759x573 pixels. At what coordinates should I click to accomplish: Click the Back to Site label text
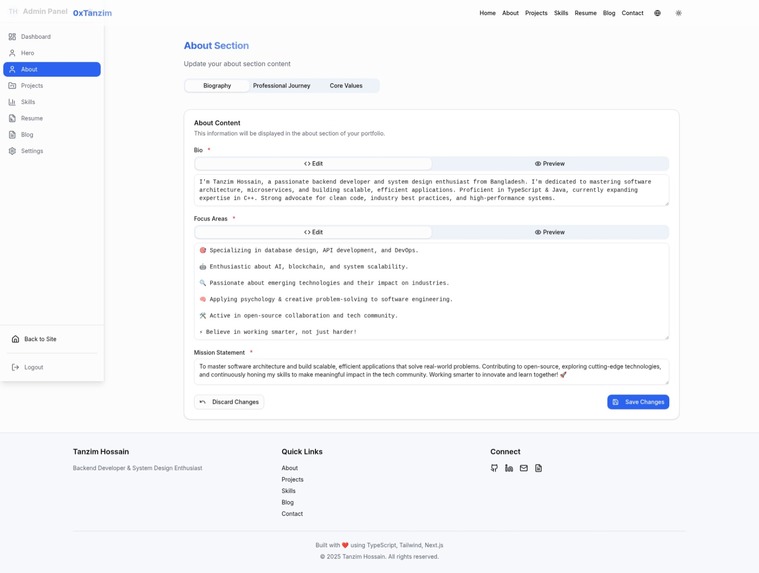[x=40, y=339]
